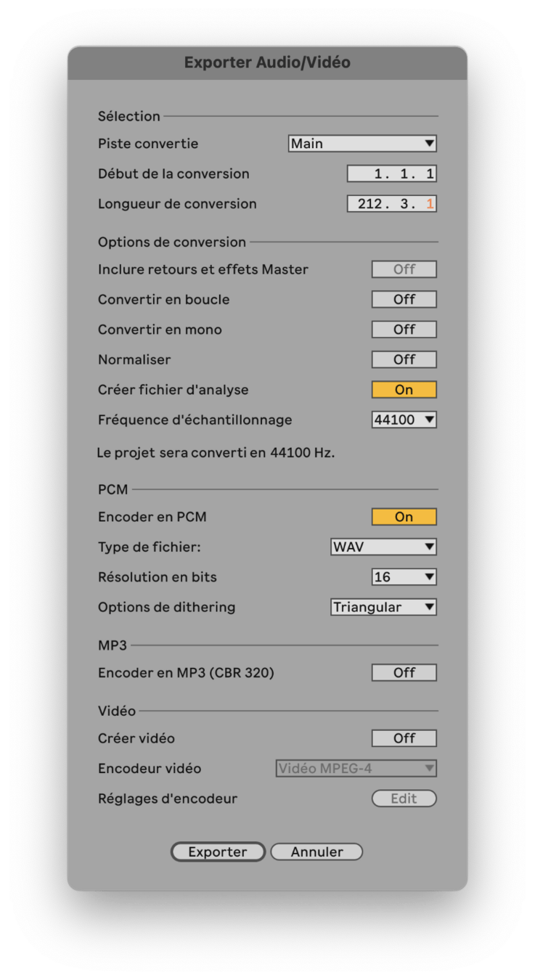Screen dimensions: 535x980
Task: Click the Longueur de conversion field
Action: tap(392, 204)
